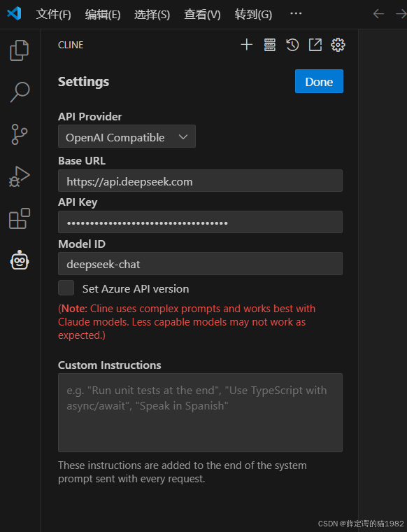Click the Done button
The image size is (407, 532).
(319, 81)
